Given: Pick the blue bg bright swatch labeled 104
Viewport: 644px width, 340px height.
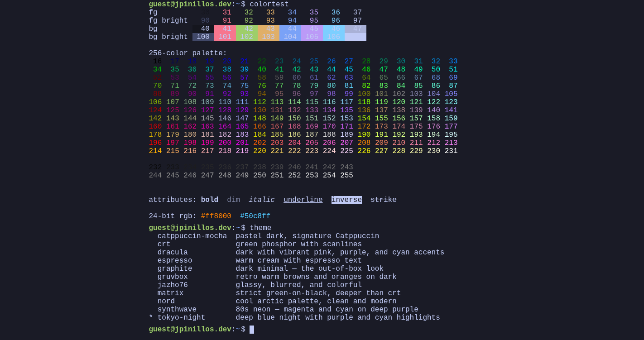Looking at the screenshot, I should tap(290, 37).
